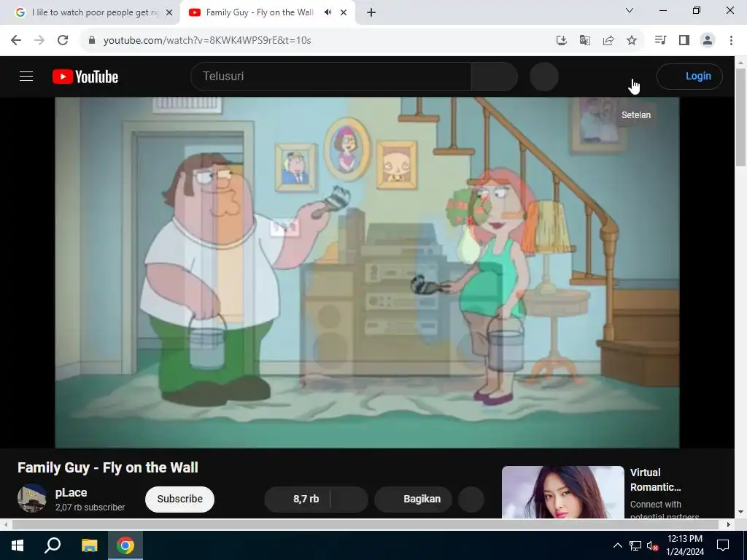
Task: Close the Google search tab
Action: pyautogui.click(x=169, y=12)
